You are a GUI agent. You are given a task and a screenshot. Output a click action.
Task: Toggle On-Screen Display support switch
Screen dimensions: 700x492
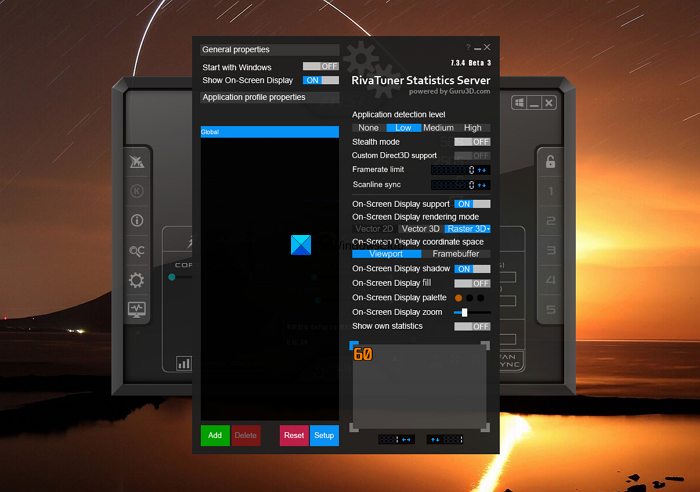pyautogui.click(x=472, y=204)
